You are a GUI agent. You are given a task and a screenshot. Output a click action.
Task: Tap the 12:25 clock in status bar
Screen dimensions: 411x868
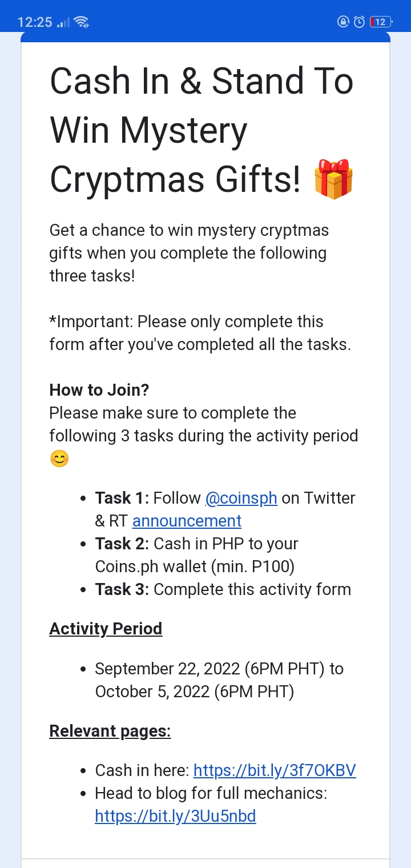(x=35, y=22)
